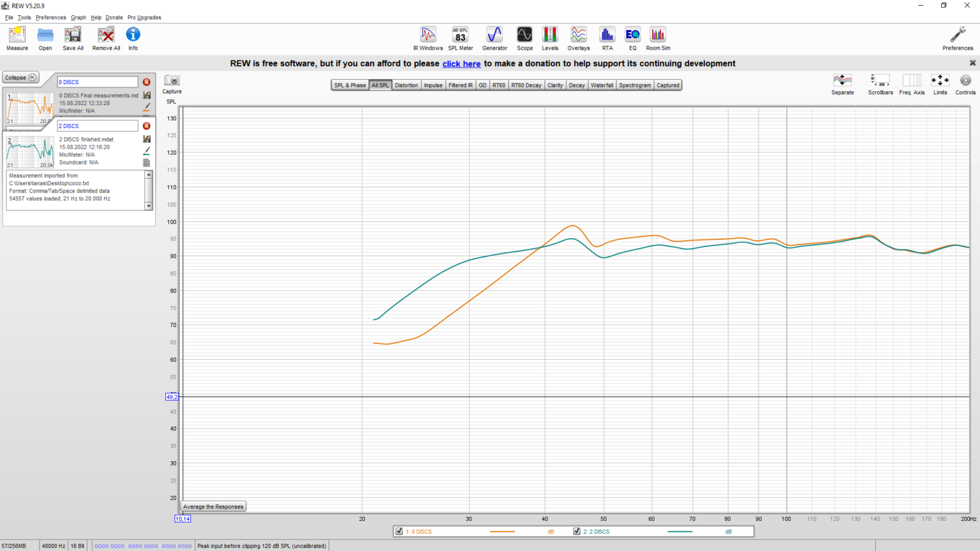Image resolution: width=980 pixels, height=551 pixels.
Task: Switch to the Waterfall tab
Action: tap(602, 85)
